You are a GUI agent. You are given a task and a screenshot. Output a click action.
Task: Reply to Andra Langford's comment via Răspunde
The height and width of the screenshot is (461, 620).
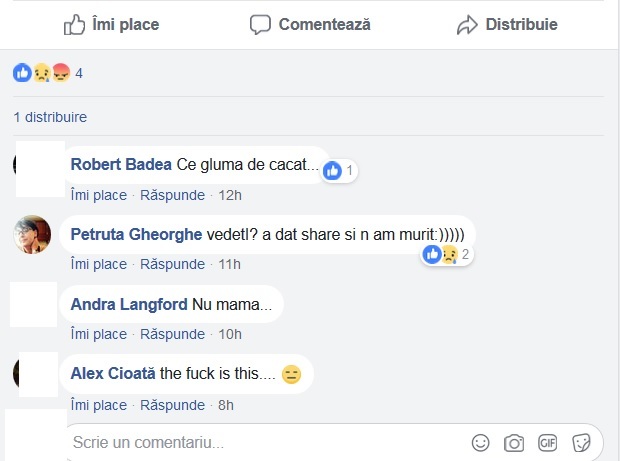(172, 334)
